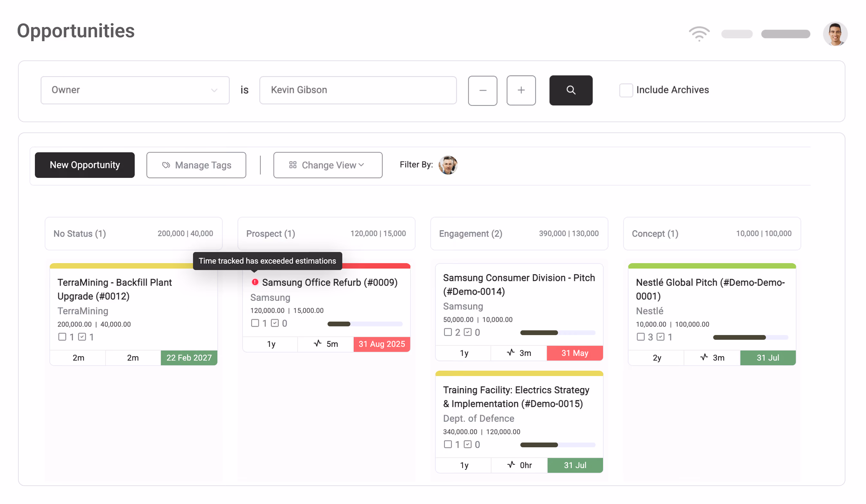Click the grid icon in Change View
Screen dimensions: 866x504
click(293, 165)
